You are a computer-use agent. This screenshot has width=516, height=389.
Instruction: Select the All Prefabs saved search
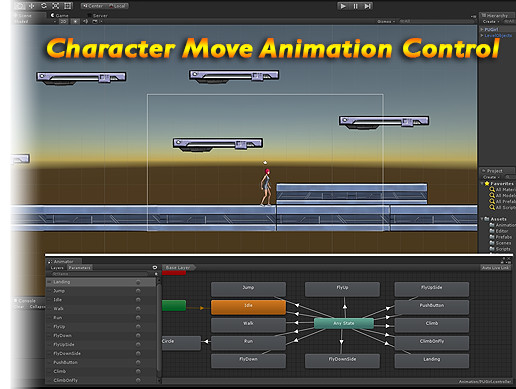[x=502, y=202]
